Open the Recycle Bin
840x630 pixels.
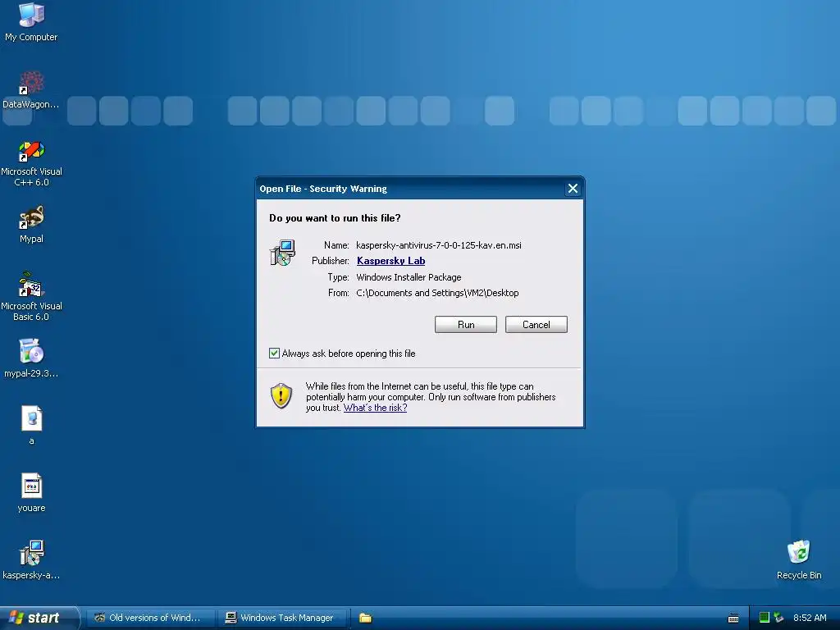tap(799, 559)
